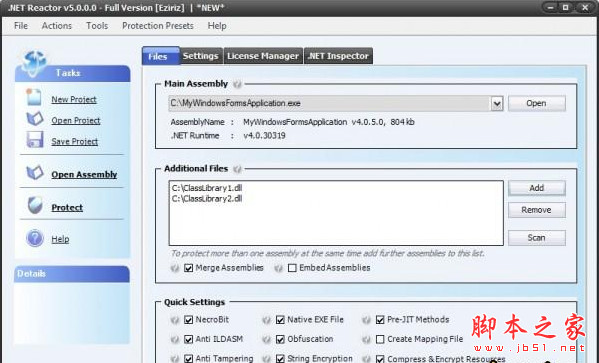Click the Protect shield icon

point(35,206)
